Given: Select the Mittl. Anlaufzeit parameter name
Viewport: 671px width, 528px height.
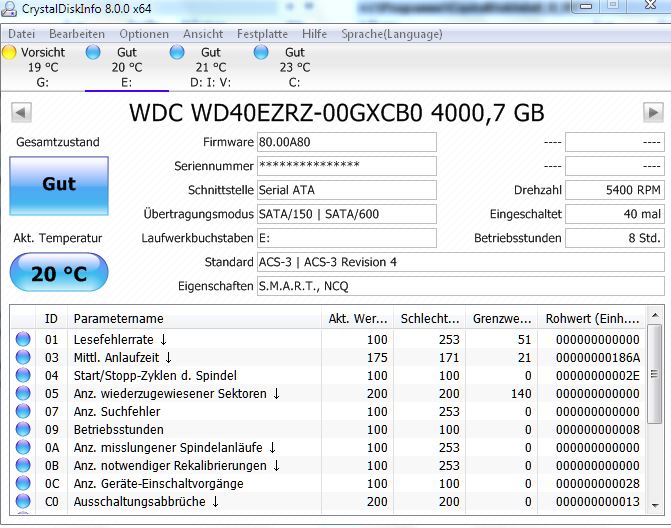Looking at the screenshot, I should coord(123,357).
